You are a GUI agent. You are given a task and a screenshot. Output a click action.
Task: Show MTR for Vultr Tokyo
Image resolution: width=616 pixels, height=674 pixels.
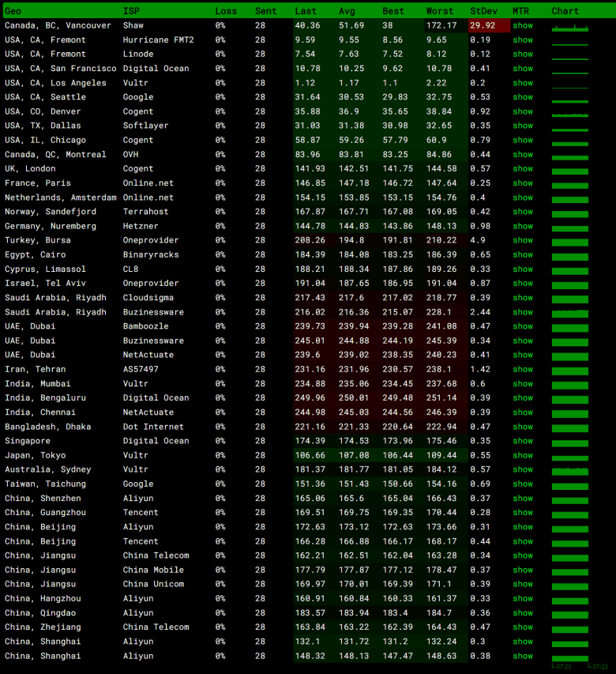(x=522, y=455)
